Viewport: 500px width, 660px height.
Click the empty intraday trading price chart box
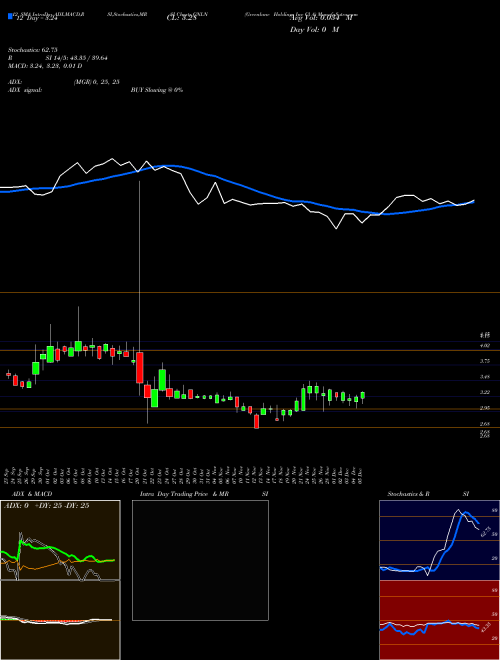click(200, 560)
